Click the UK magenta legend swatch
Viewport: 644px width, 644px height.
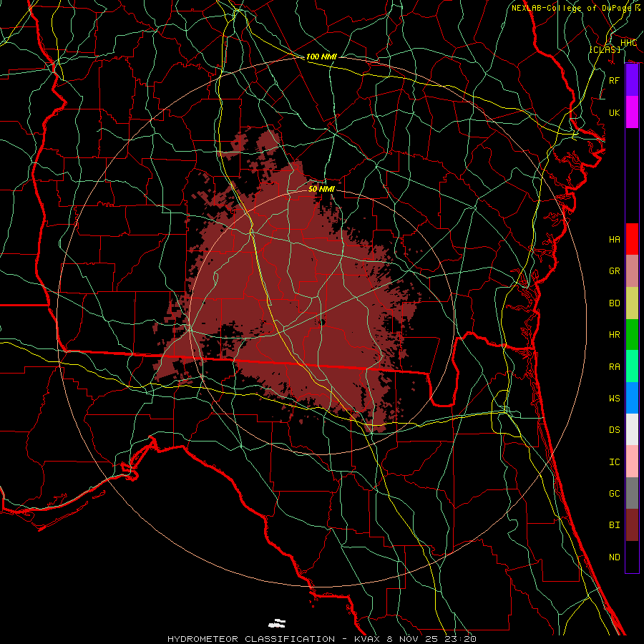[x=632, y=112]
